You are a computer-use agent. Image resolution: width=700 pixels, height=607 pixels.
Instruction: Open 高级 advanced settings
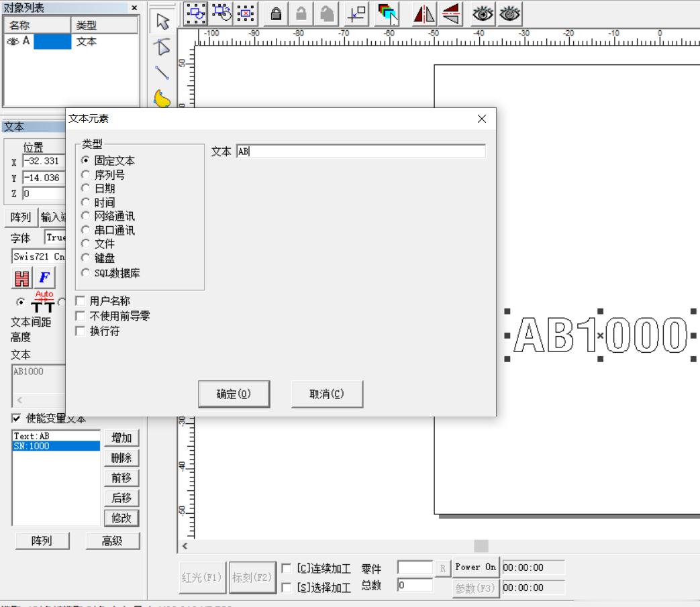(x=113, y=541)
